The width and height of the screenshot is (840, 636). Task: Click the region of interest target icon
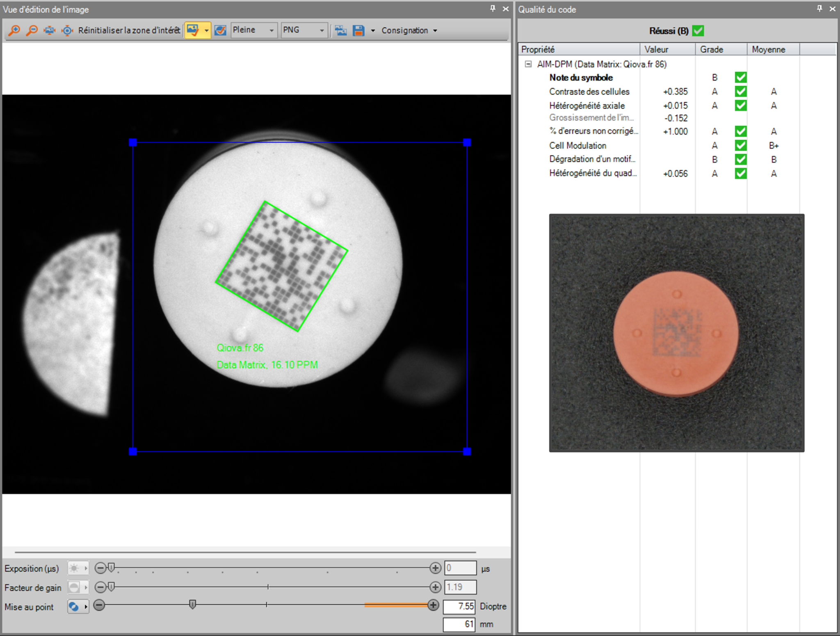(x=67, y=30)
